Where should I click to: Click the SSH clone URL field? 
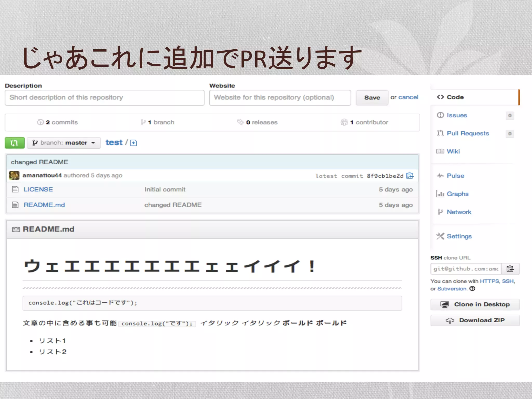[x=466, y=269]
